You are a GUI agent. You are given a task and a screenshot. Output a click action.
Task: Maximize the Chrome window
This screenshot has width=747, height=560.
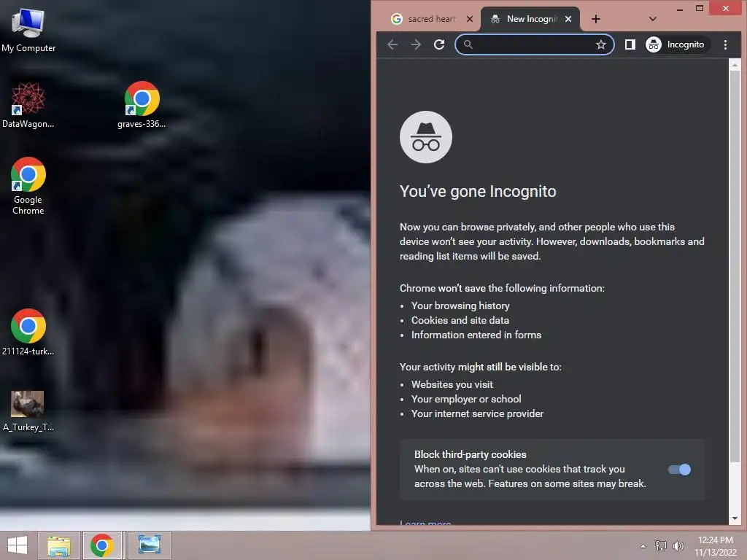pyautogui.click(x=699, y=9)
